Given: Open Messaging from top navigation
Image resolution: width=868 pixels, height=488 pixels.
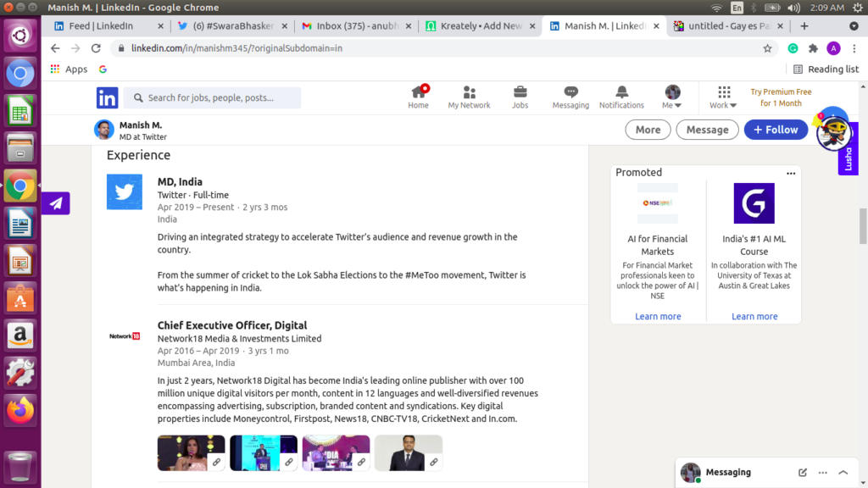Looking at the screenshot, I should tap(570, 97).
